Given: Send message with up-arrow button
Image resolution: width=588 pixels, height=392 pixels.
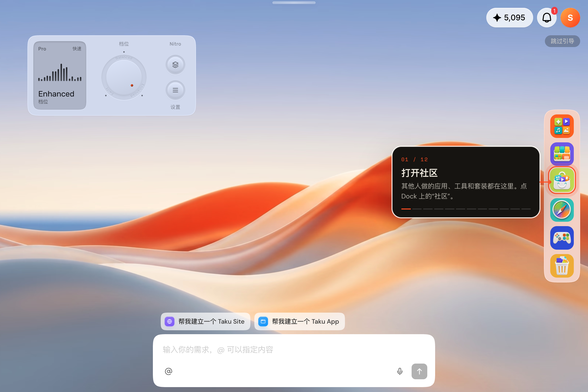Looking at the screenshot, I should point(419,371).
